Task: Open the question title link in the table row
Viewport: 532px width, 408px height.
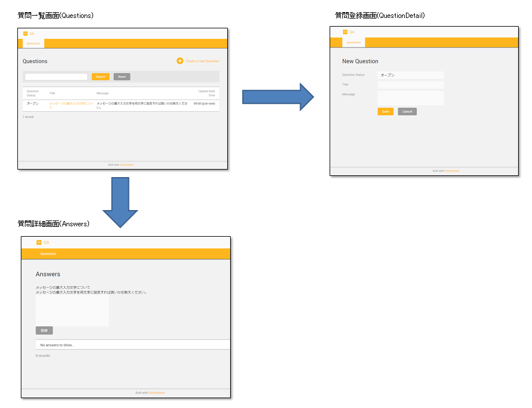Action: coord(71,105)
